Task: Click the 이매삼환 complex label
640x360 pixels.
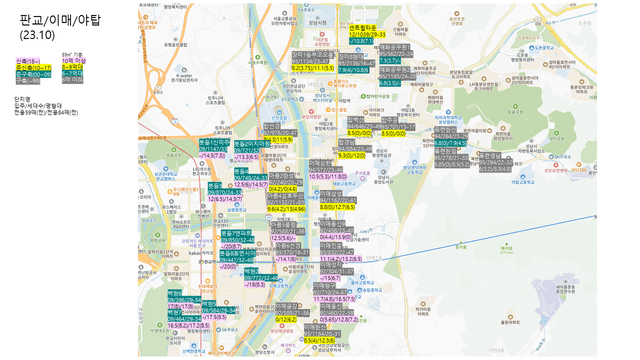Action: pos(320,163)
